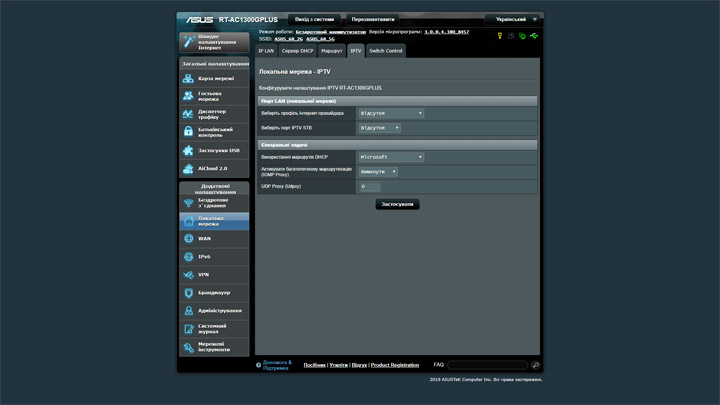Screen dimensions: 720x405
Task: Click the green USB status icon
Action: point(534,36)
